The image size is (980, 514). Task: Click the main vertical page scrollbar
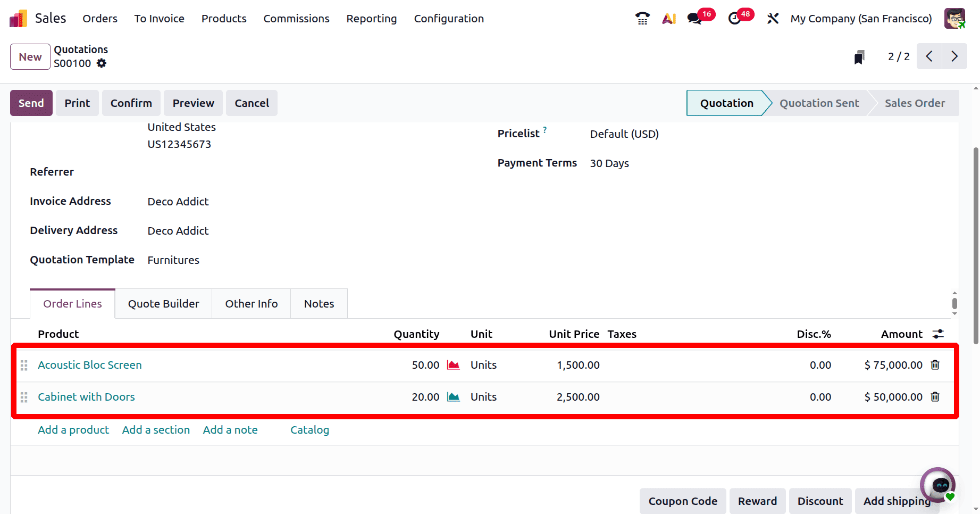coord(976,245)
